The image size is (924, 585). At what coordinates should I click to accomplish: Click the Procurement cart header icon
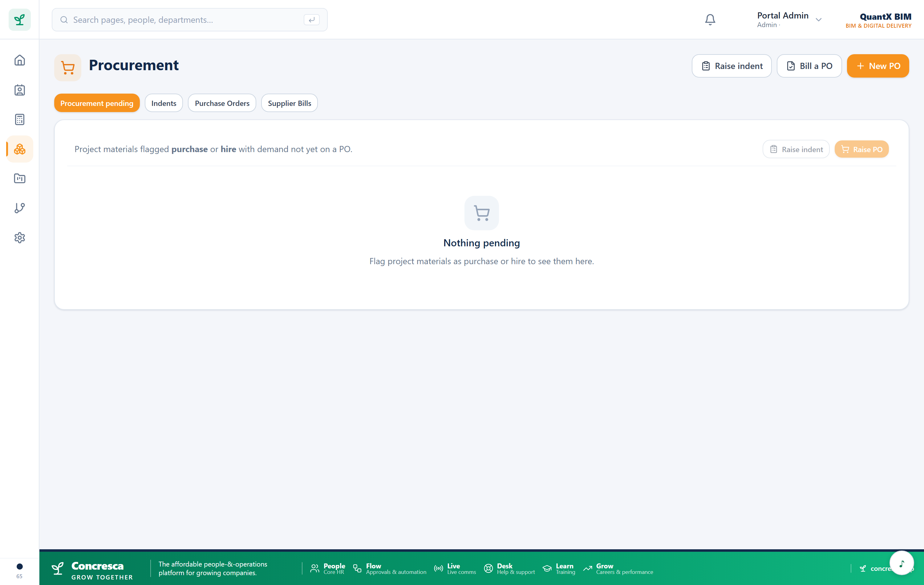pyautogui.click(x=68, y=67)
